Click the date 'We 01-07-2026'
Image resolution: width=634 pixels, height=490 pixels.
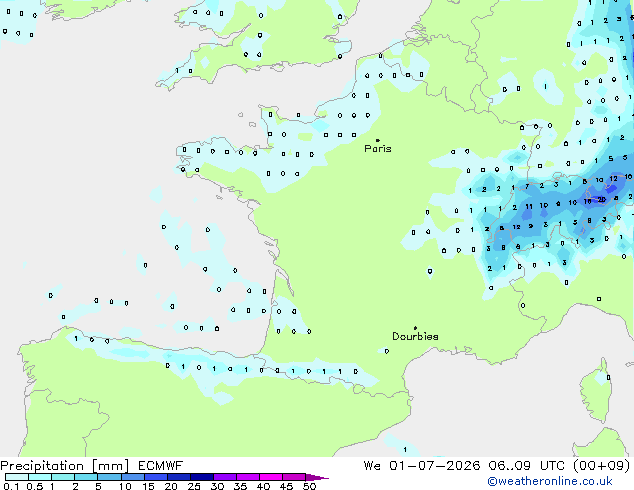point(422,466)
